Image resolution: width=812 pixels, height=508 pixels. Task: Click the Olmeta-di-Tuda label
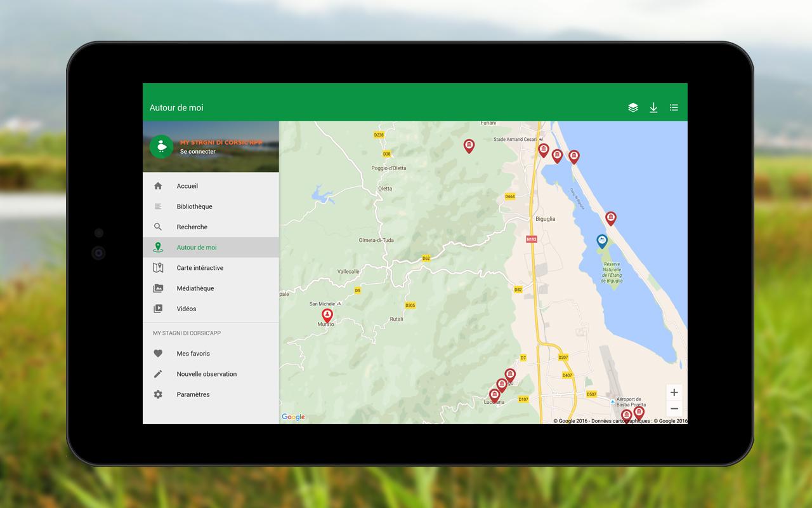377,240
